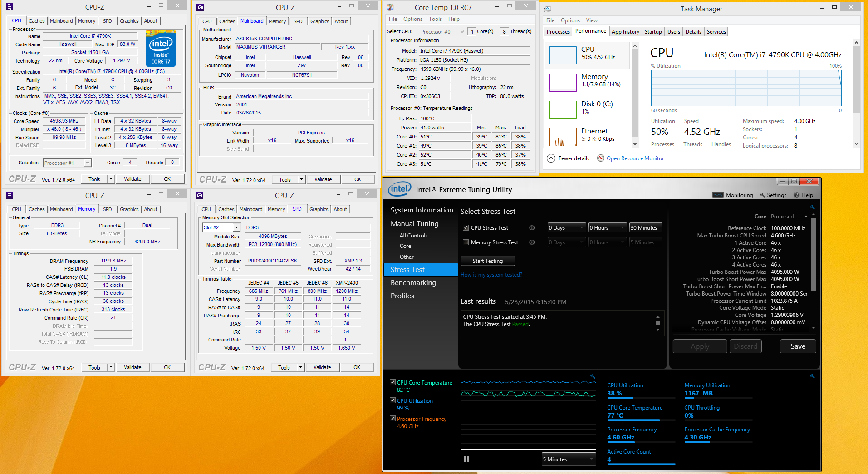Open Services tab in Task Manager
This screenshot has width=868, height=474.
[716, 32]
